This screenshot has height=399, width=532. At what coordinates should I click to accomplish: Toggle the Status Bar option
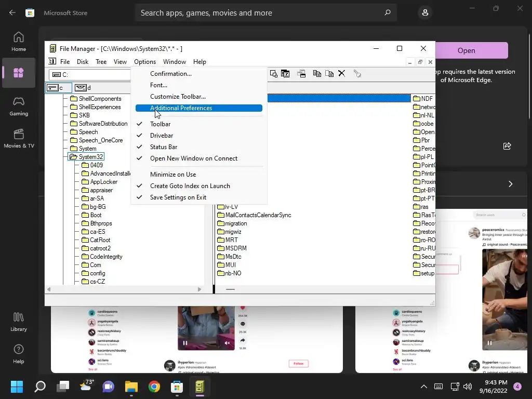click(x=199, y=147)
